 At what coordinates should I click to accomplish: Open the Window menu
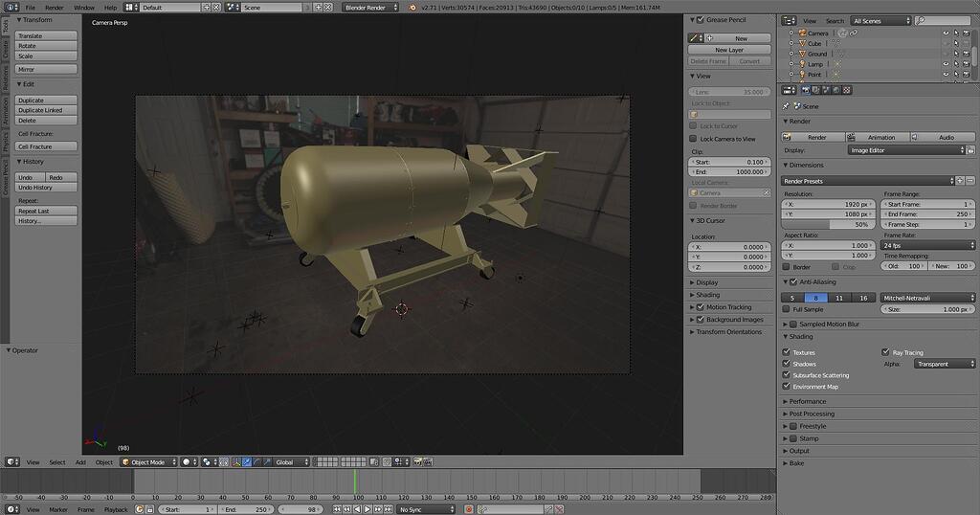pyautogui.click(x=84, y=8)
